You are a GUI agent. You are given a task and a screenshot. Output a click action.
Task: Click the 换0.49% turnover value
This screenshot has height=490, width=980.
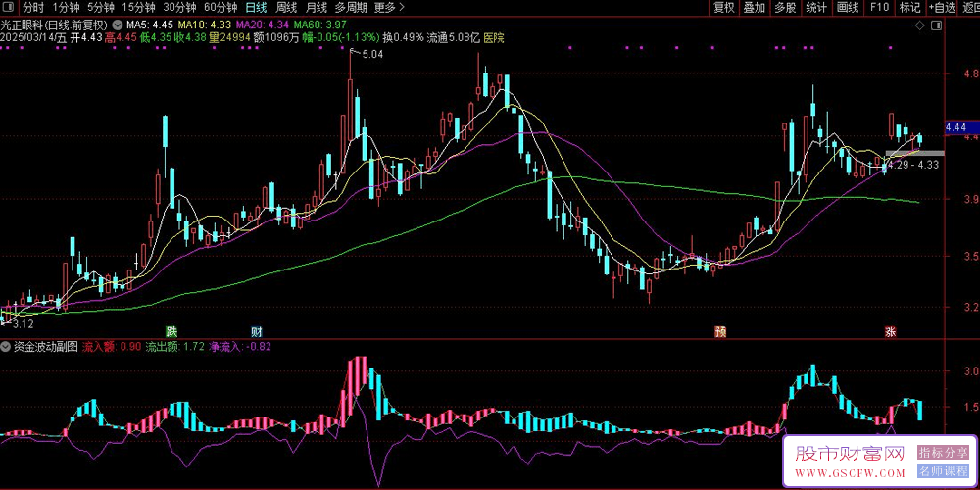(x=403, y=38)
